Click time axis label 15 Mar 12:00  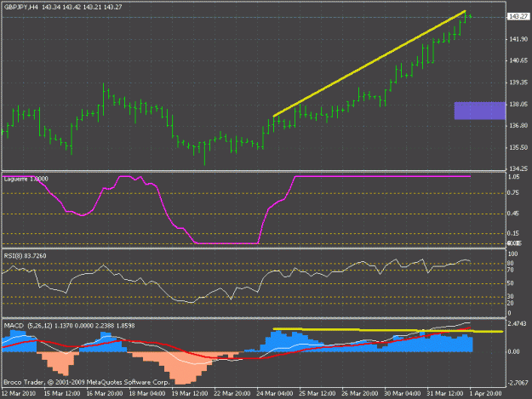click(62, 394)
